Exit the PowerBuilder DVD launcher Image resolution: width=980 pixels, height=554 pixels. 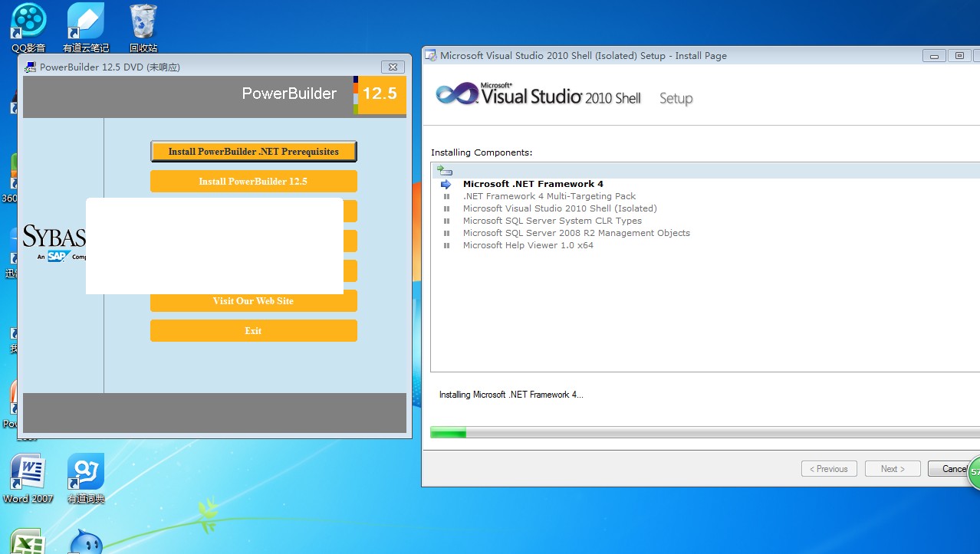pos(254,331)
